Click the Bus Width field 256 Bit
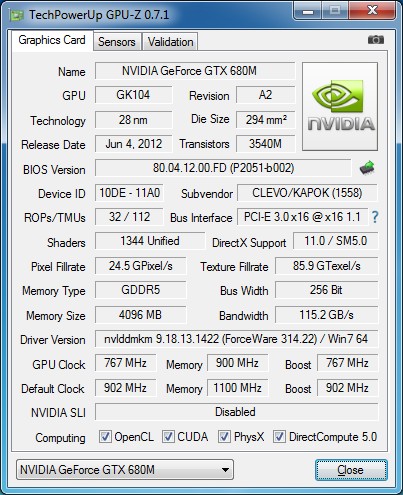Viewport: 403px width, 495px height. pyautogui.click(x=327, y=290)
